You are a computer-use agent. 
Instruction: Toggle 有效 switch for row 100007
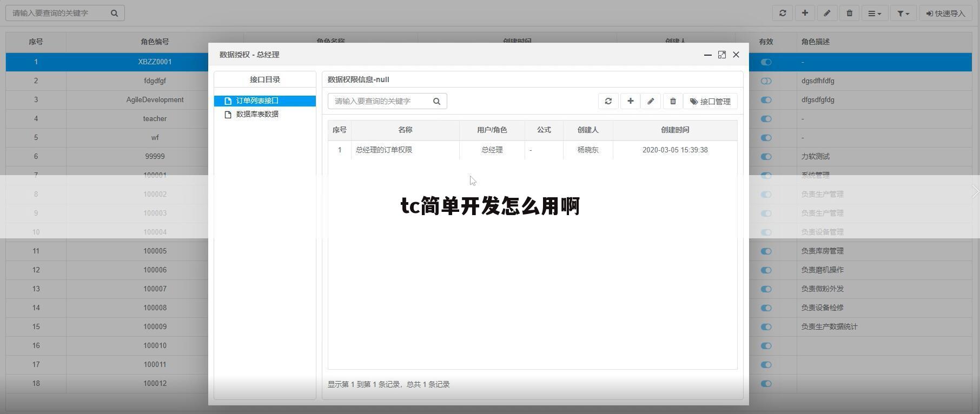[x=766, y=289]
